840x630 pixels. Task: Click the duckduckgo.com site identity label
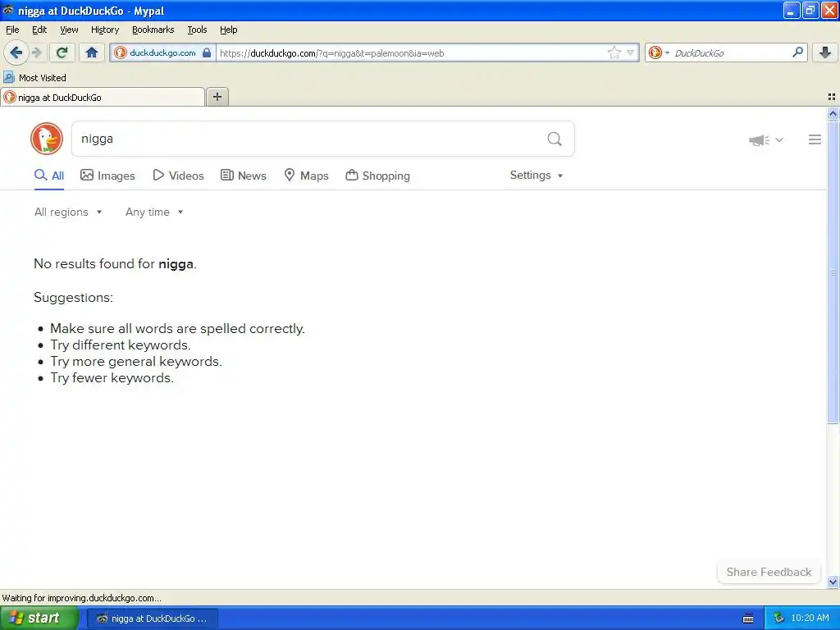coord(162,52)
